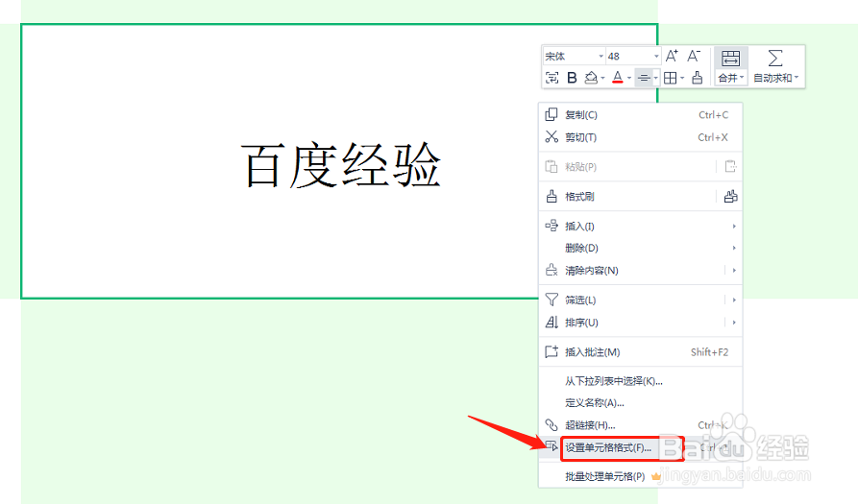Open 设置单元格格式(F)... dialog

tap(640, 447)
